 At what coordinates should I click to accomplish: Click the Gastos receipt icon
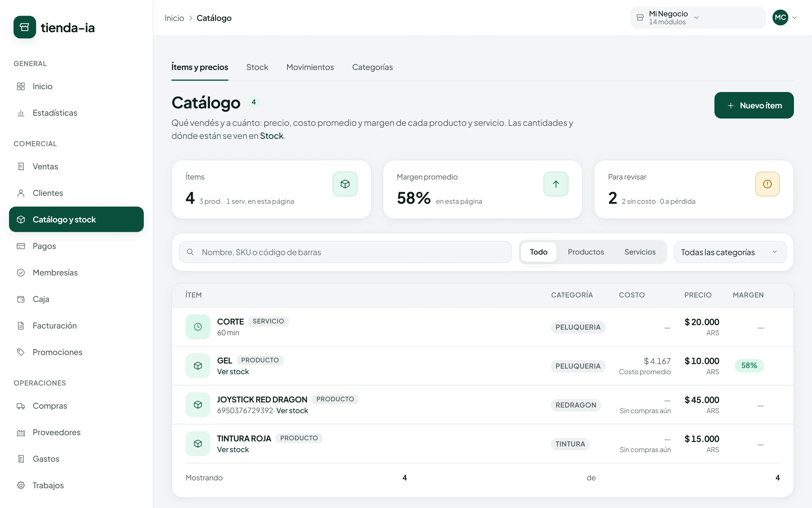point(21,459)
